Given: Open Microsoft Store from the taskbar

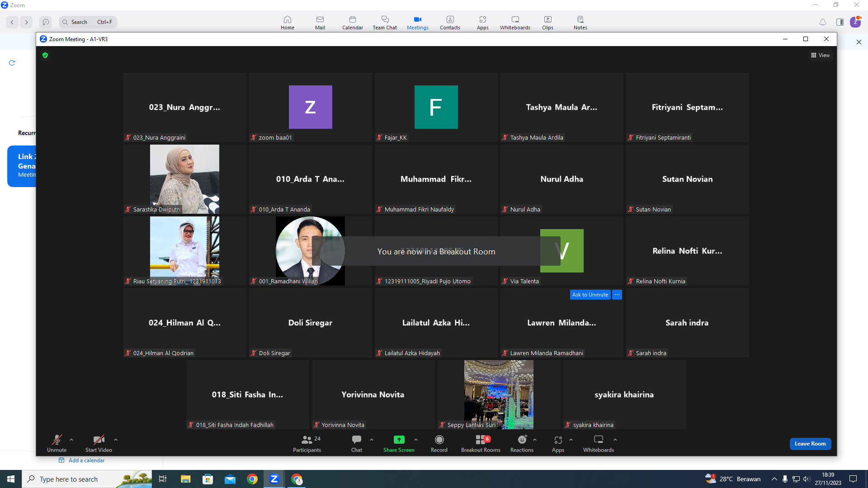Looking at the screenshot, I should tap(208, 479).
